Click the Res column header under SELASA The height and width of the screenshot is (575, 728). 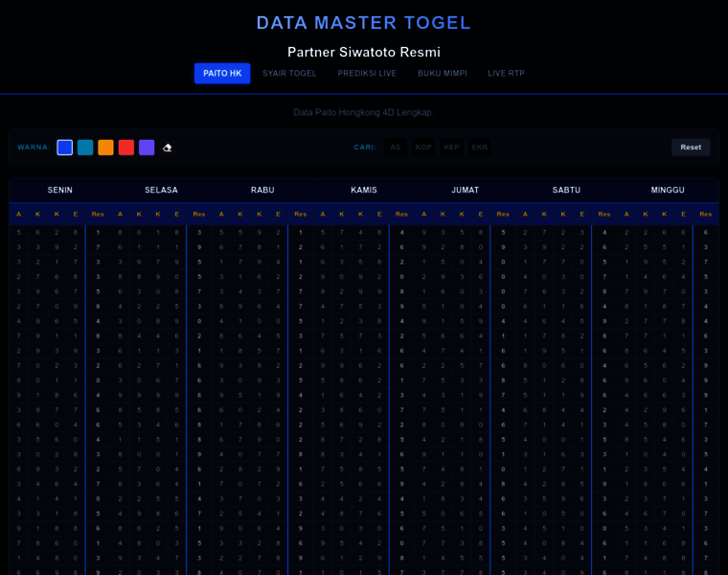coord(199,214)
